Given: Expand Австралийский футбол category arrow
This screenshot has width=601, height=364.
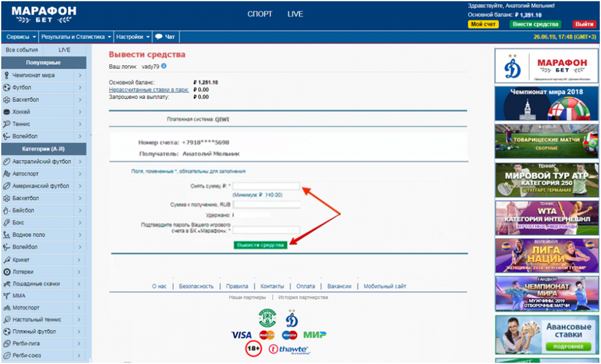Looking at the screenshot, I should 80,161.
